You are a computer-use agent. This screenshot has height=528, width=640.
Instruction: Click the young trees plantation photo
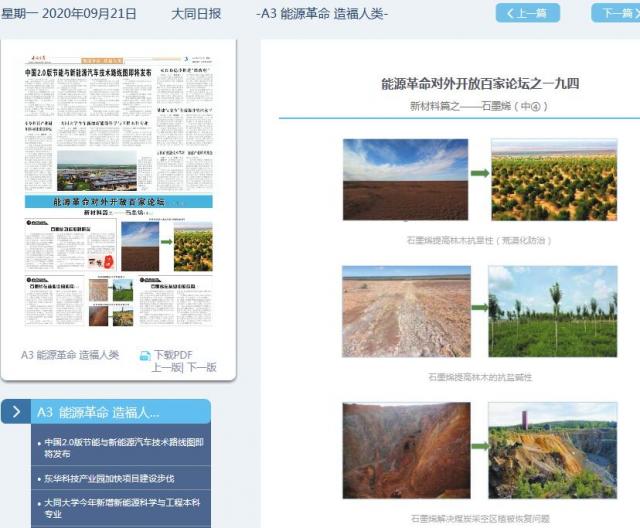pyautogui.click(x=553, y=311)
